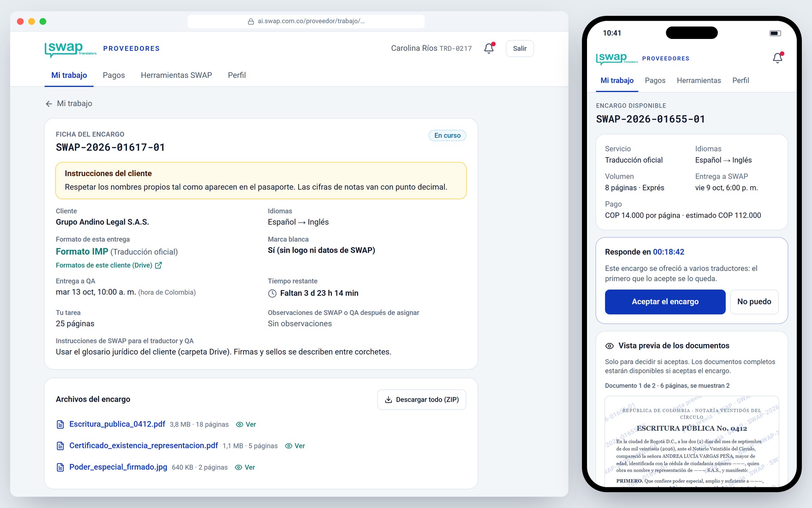
Task: Tap the countdown 00:18:42 on the phone
Action: [669, 252]
